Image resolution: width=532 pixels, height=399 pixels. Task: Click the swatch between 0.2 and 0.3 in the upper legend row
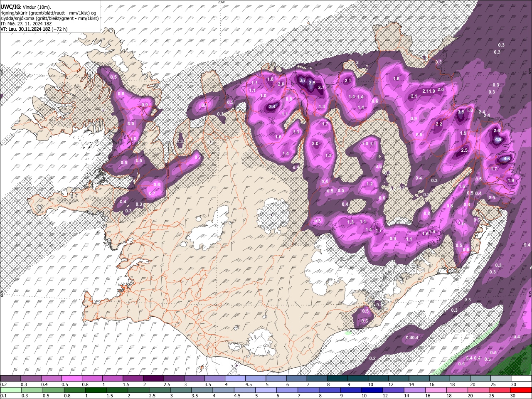point(10,379)
